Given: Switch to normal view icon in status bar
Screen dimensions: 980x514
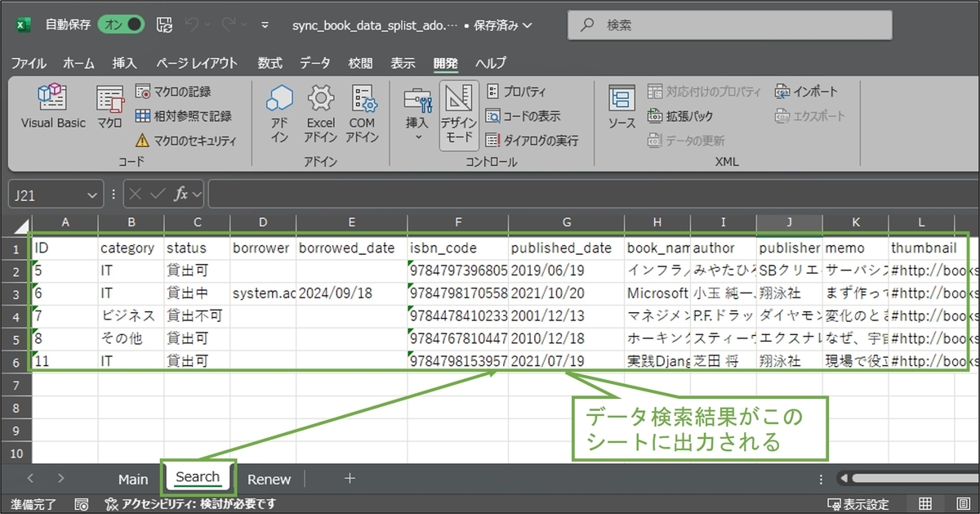Looking at the screenshot, I should (x=926, y=504).
